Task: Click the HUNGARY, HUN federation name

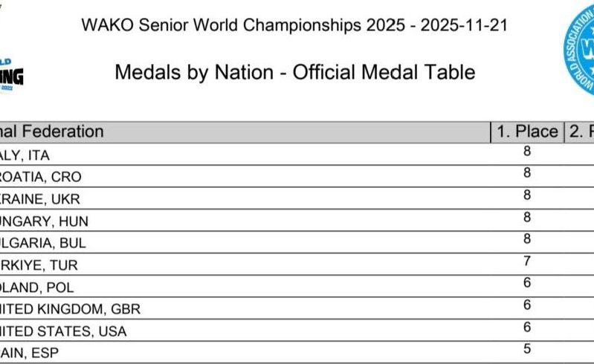Action: tap(44, 221)
